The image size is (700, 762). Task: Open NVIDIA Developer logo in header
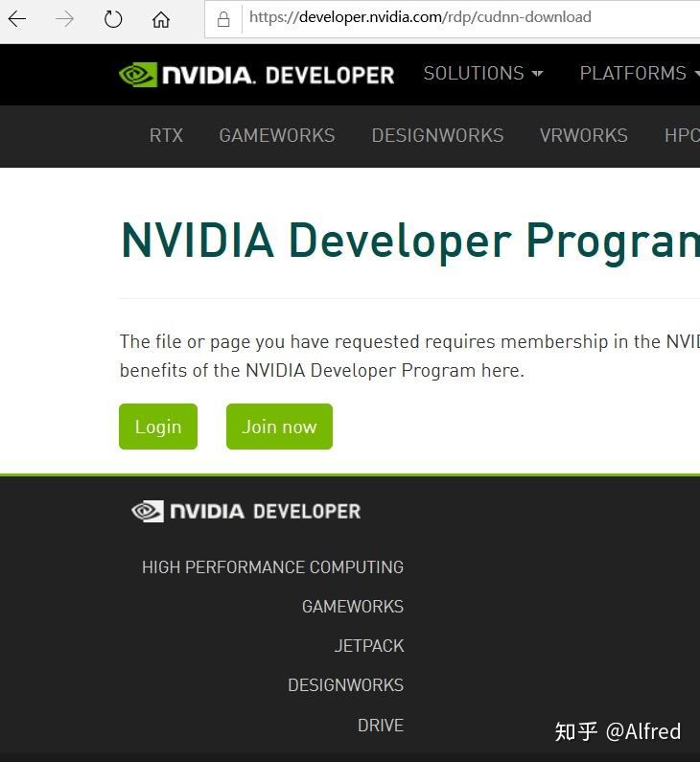[256, 75]
